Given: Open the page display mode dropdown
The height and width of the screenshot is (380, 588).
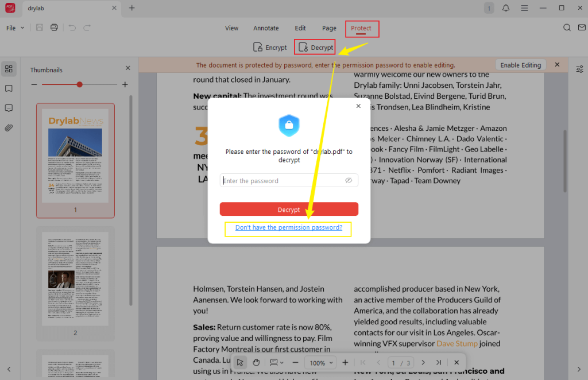Looking at the screenshot, I should tap(276, 362).
